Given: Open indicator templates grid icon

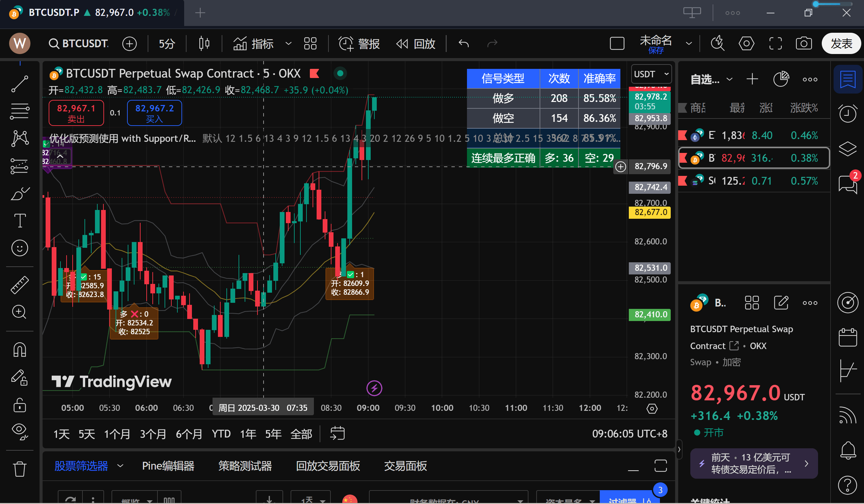Looking at the screenshot, I should (x=310, y=44).
